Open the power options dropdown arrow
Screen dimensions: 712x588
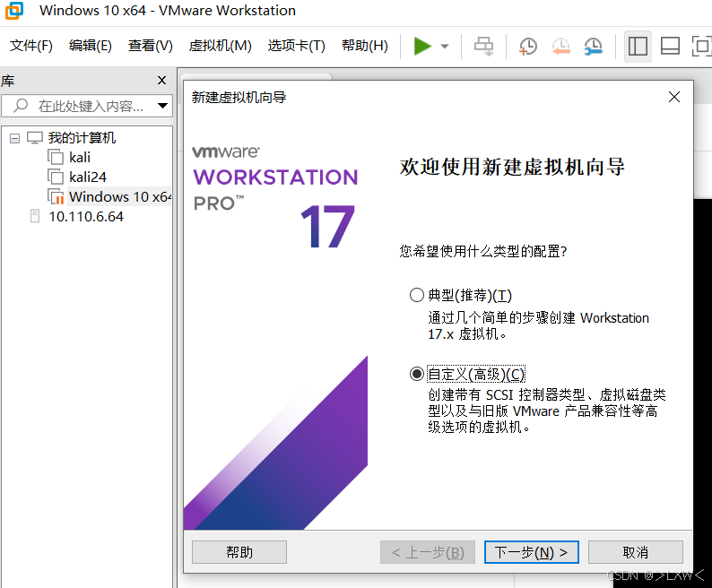point(445,47)
